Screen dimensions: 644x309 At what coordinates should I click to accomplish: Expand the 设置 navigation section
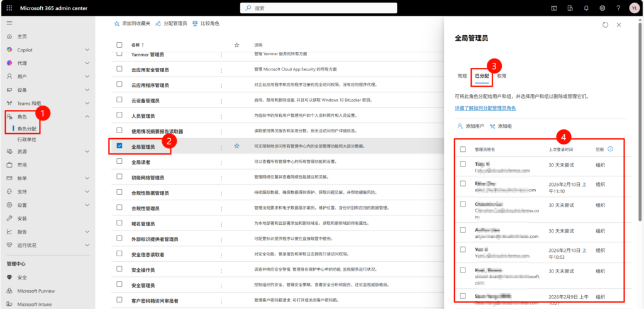click(87, 205)
